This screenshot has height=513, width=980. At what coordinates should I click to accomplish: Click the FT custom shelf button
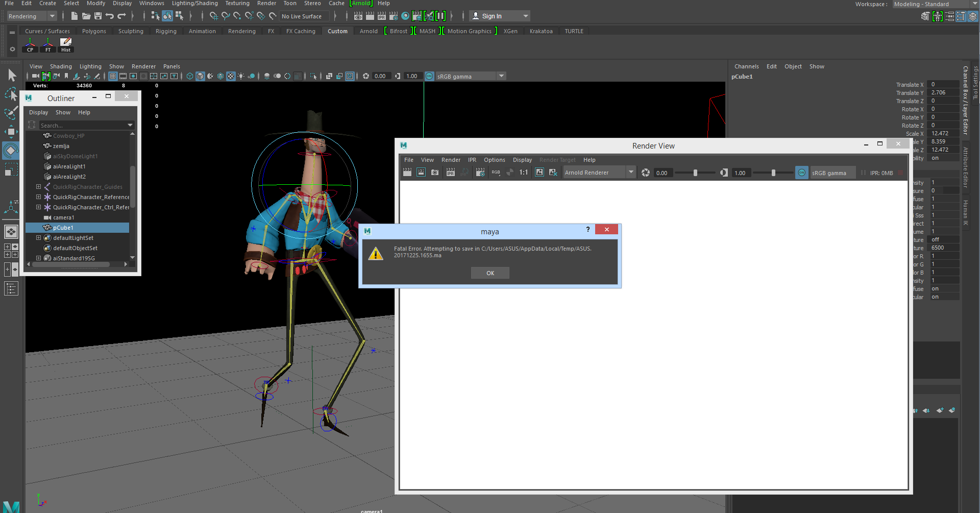pyautogui.click(x=48, y=45)
